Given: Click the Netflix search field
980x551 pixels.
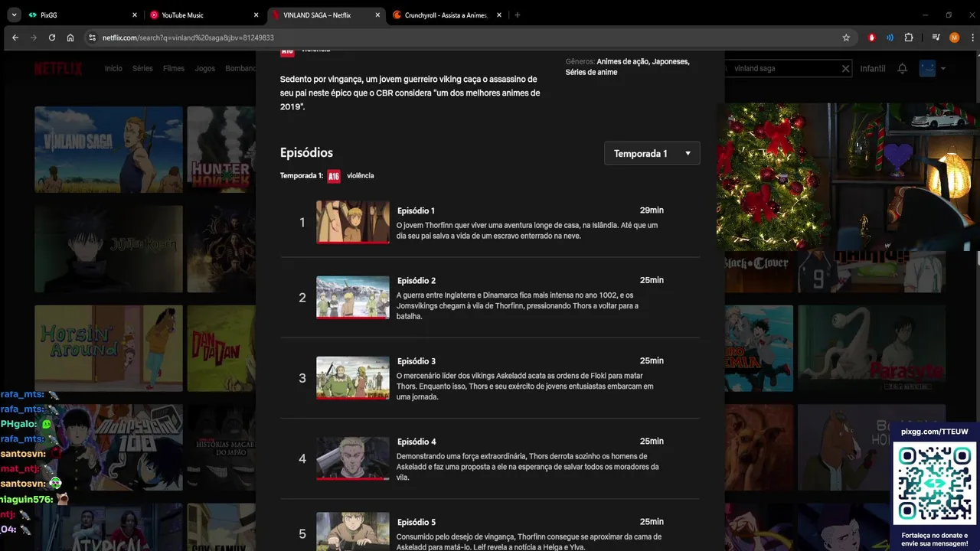Looking at the screenshot, I should pyautogui.click(x=786, y=68).
